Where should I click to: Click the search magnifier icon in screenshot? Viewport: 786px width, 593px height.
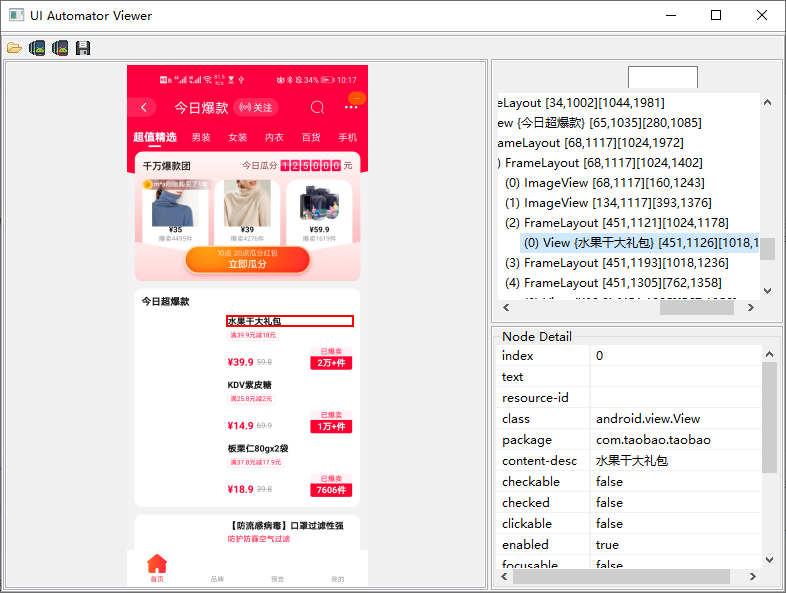point(317,107)
